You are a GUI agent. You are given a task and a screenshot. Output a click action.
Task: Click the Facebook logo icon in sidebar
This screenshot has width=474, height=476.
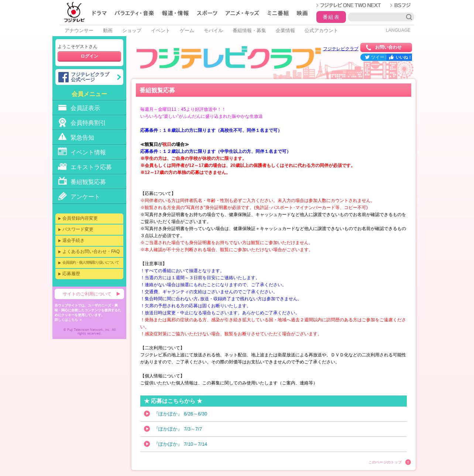click(63, 77)
